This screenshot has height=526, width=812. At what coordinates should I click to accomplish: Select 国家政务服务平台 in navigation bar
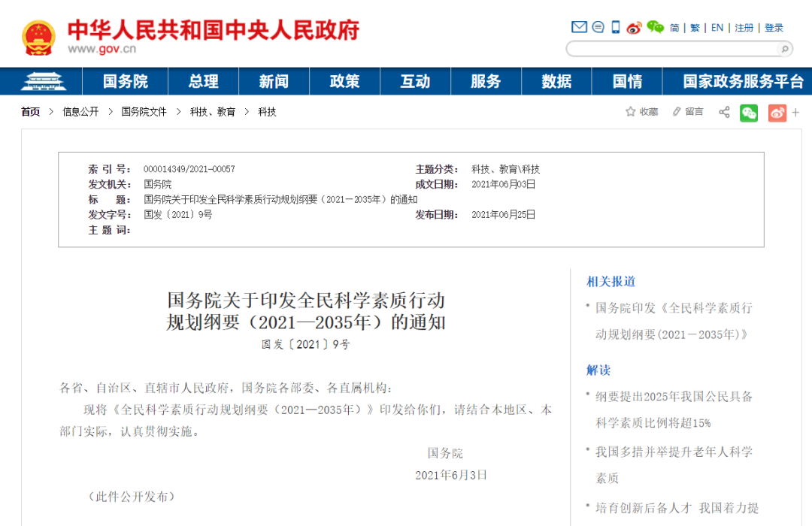point(743,81)
